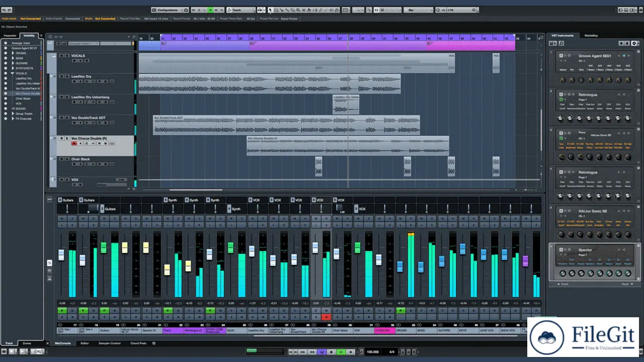Click the FX SOUND mixer channel label

click(384, 331)
